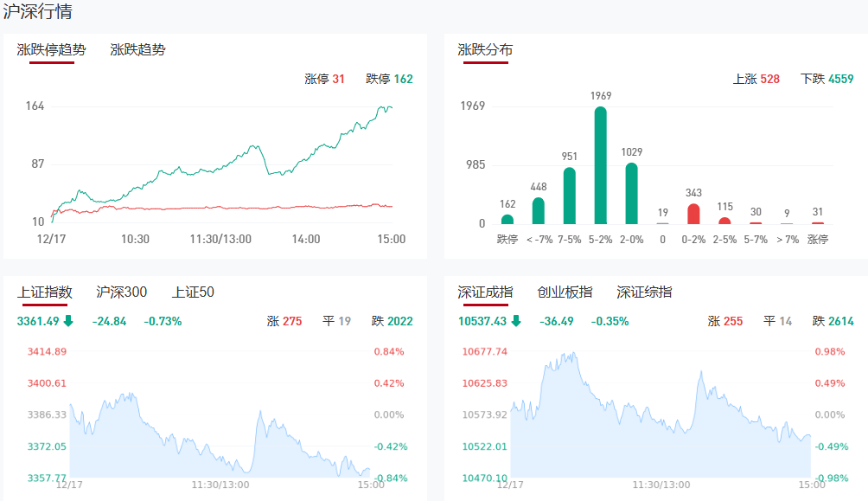Click the green down arrow beside 10537.43
This screenshot has height=501, width=868.
point(516,321)
